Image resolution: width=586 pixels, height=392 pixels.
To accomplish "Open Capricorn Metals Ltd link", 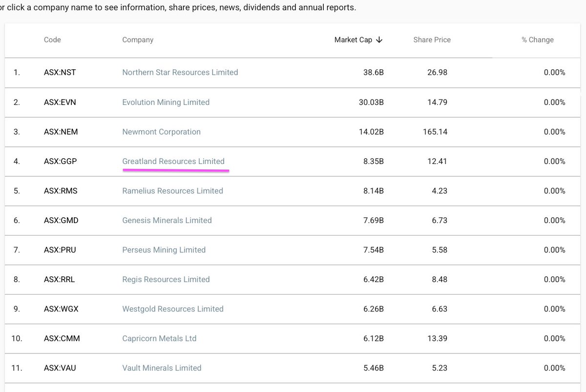I will point(159,338).
